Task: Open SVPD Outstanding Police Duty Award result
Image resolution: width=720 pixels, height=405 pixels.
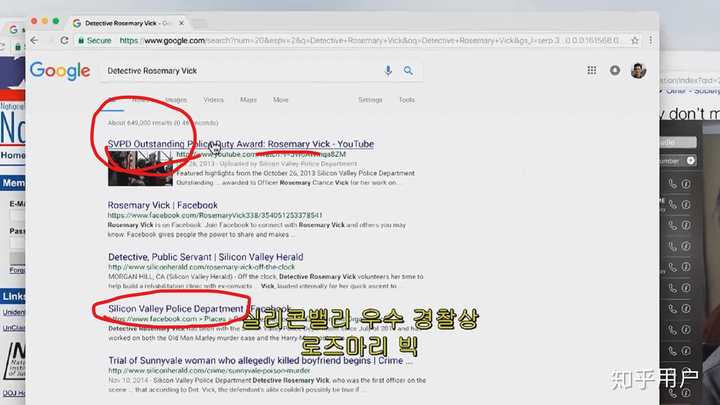Action: 241,144
